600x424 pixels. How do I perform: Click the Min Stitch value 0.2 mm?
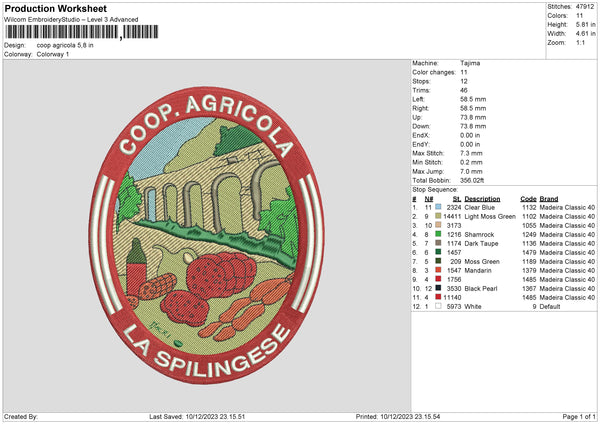tap(471, 162)
